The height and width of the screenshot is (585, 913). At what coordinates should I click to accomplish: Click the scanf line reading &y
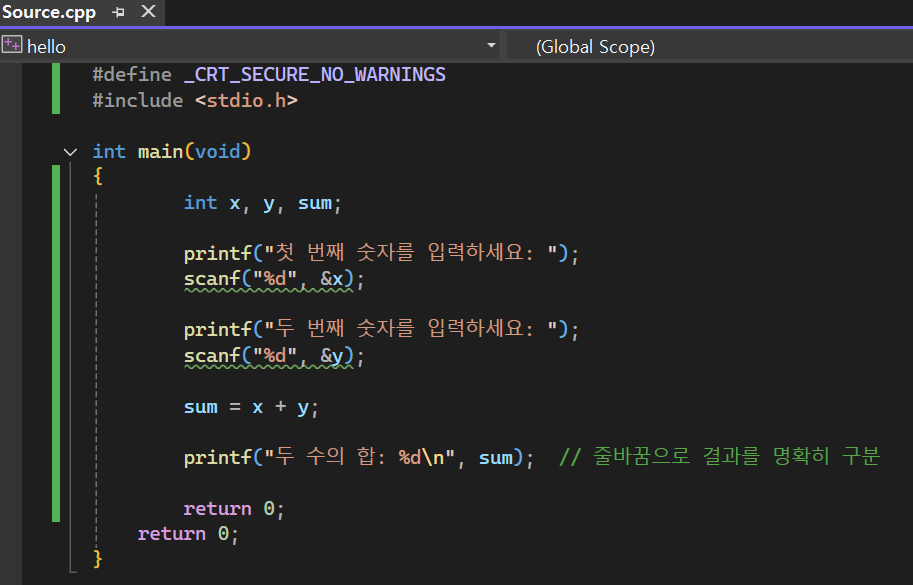[x=274, y=356]
